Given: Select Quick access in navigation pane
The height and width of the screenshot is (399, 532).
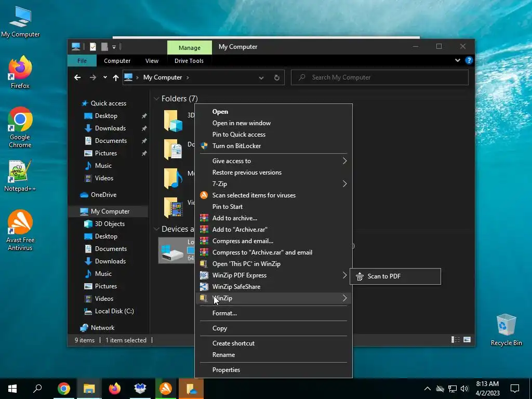Looking at the screenshot, I should 108,103.
